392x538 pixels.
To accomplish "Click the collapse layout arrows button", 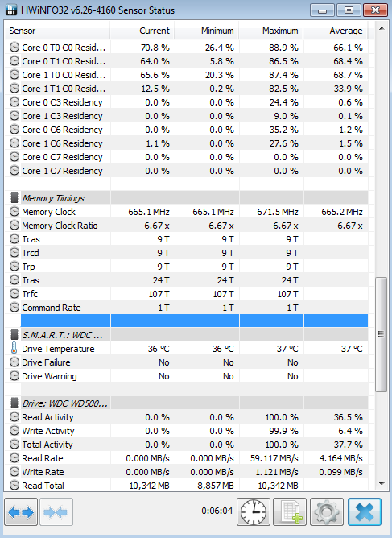I will tap(56, 511).
